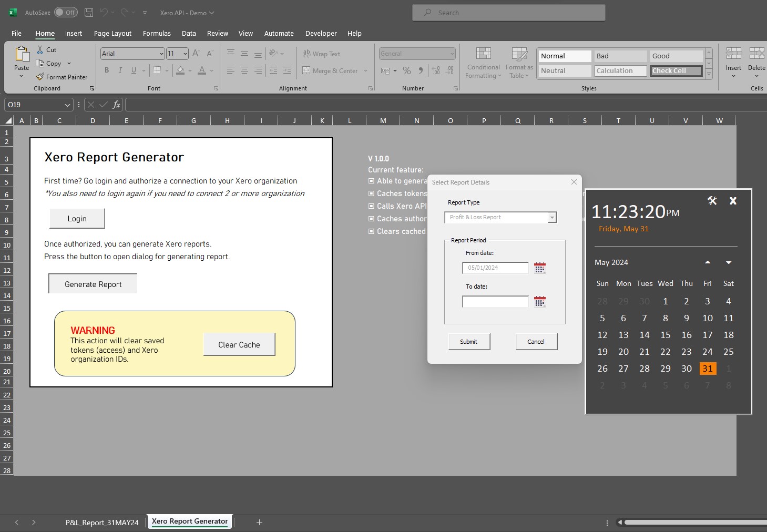Click the Comma Style icon

click(x=421, y=70)
